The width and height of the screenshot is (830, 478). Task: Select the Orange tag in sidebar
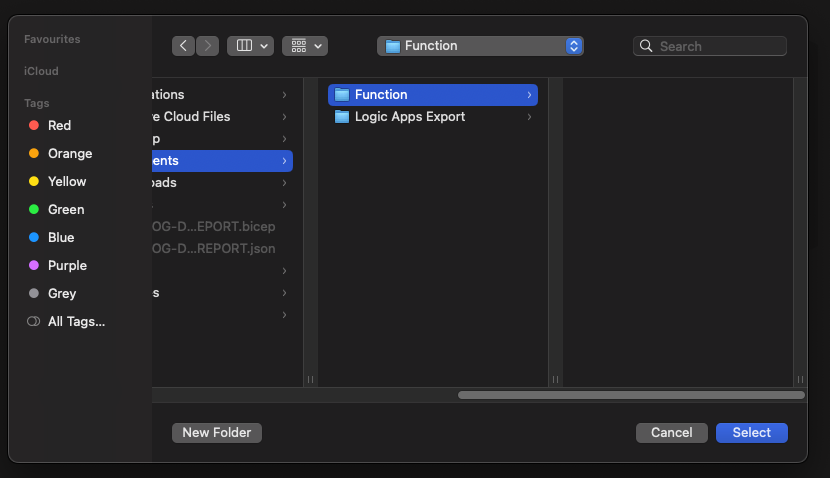point(69,153)
